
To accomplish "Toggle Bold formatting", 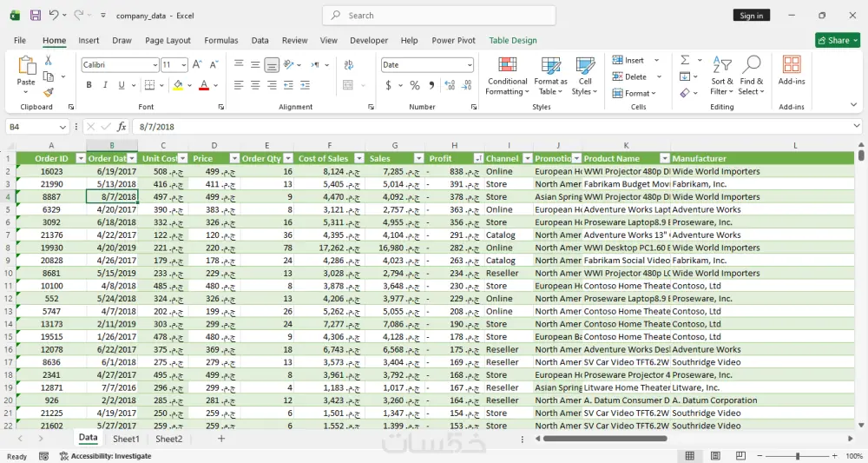I will [x=89, y=85].
